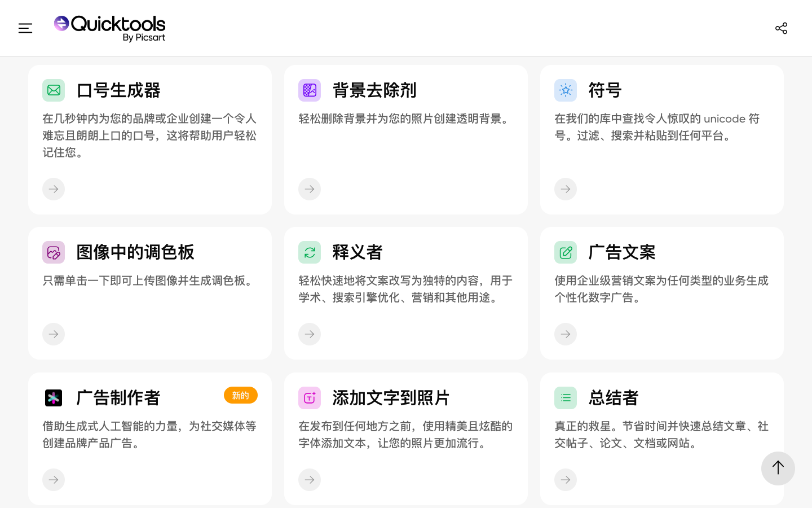Open the hamburger navigation menu
This screenshot has height=508, width=812.
(x=25, y=28)
